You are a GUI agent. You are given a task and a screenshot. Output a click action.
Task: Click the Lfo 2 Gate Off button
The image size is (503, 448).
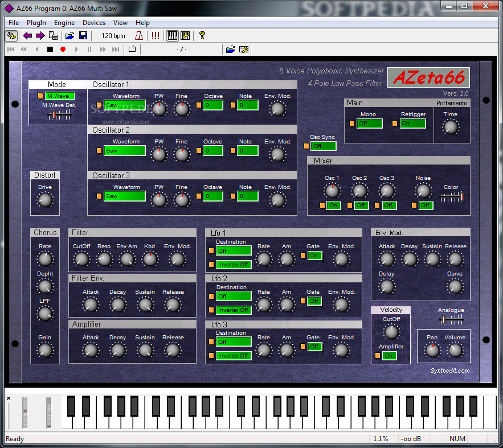click(314, 301)
